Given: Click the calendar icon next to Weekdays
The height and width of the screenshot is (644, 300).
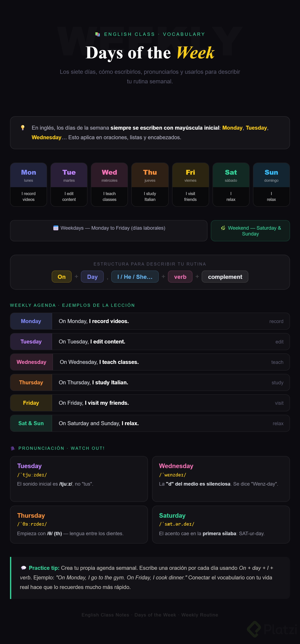Looking at the screenshot, I should [56, 228].
